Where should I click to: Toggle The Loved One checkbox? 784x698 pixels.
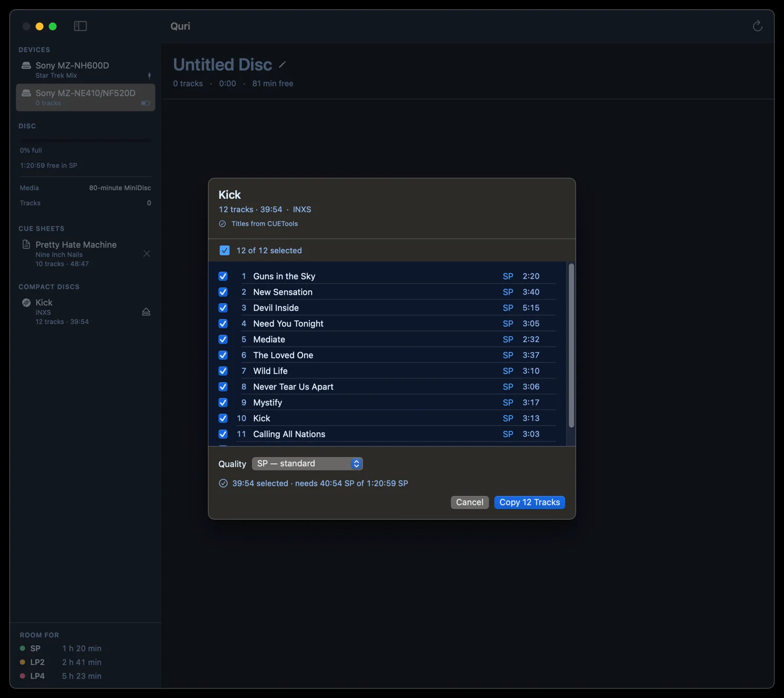tap(223, 355)
